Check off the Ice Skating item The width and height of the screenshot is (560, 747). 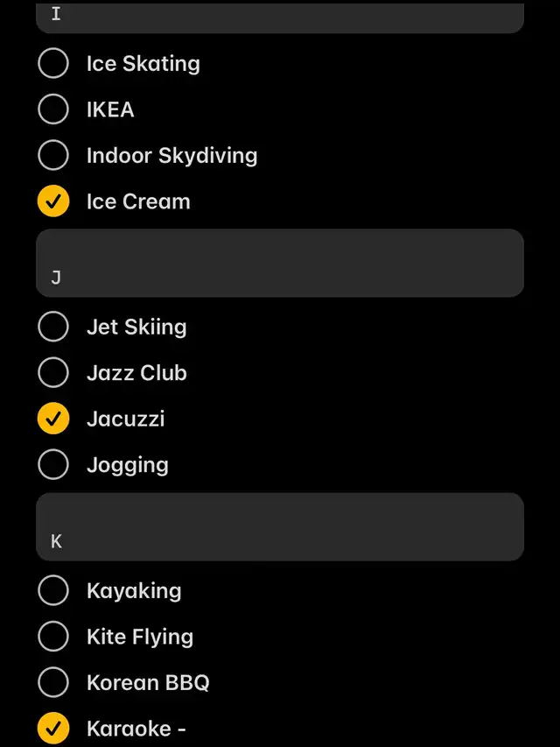pyautogui.click(x=53, y=63)
